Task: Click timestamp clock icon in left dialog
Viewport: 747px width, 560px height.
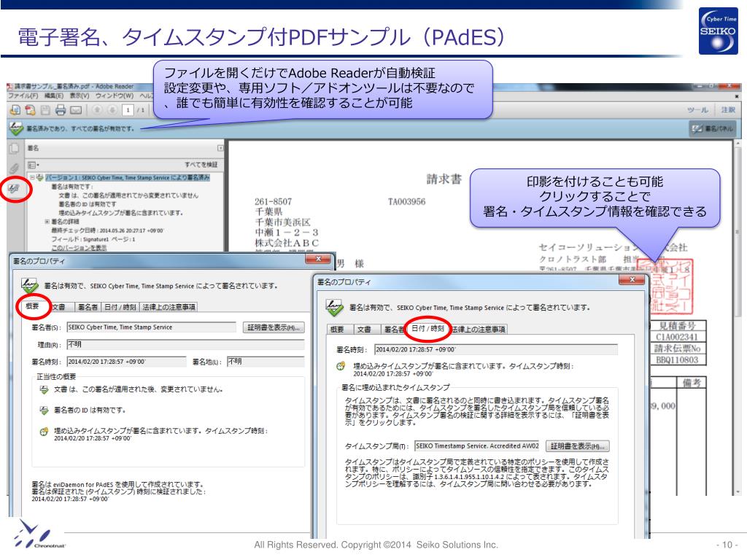Action: click(44, 432)
